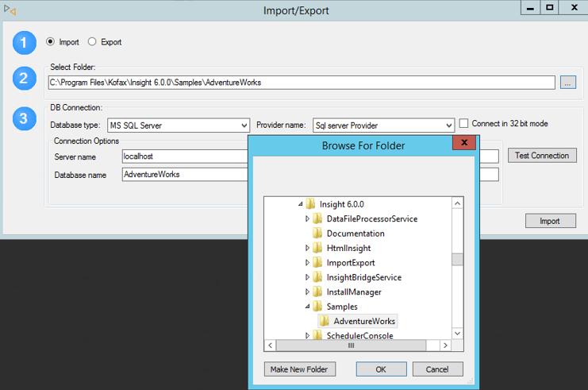Click the Database name field AdventureWorks
This screenshot has width=588, height=390.
point(185,174)
